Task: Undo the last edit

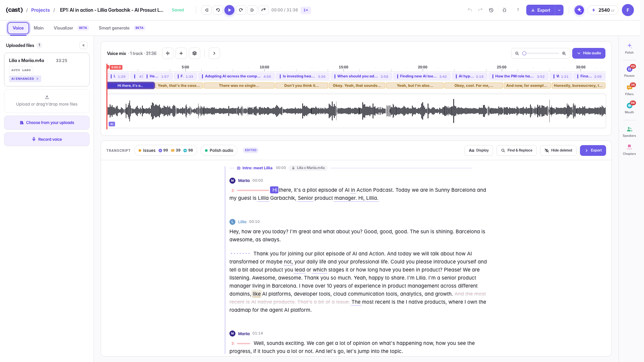Action: (x=470, y=10)
